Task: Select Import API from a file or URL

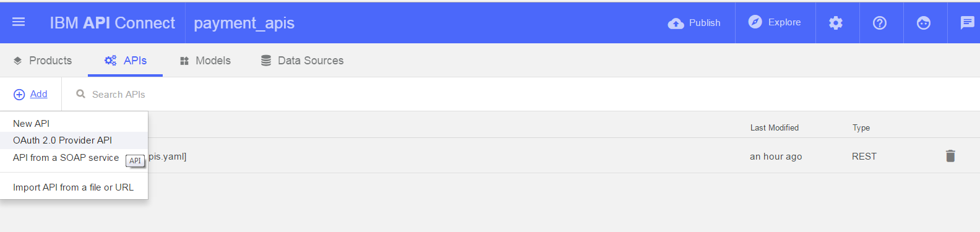Action: pos(74,187)
